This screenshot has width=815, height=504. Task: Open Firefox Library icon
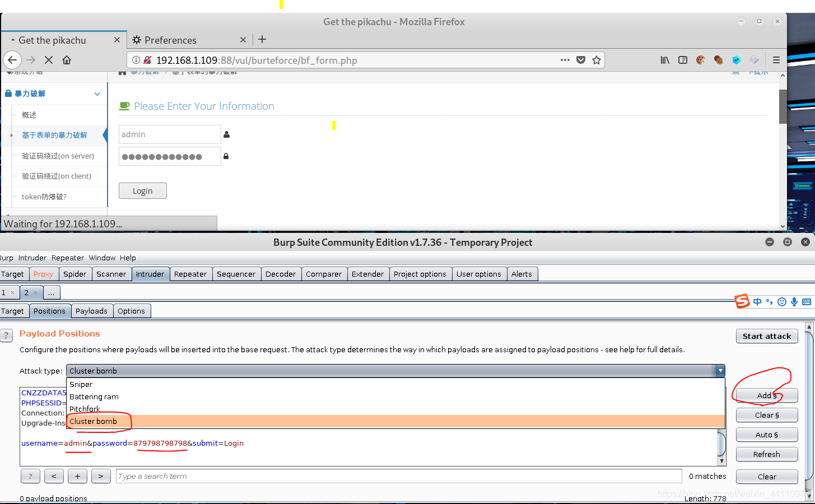pos(665,60)
